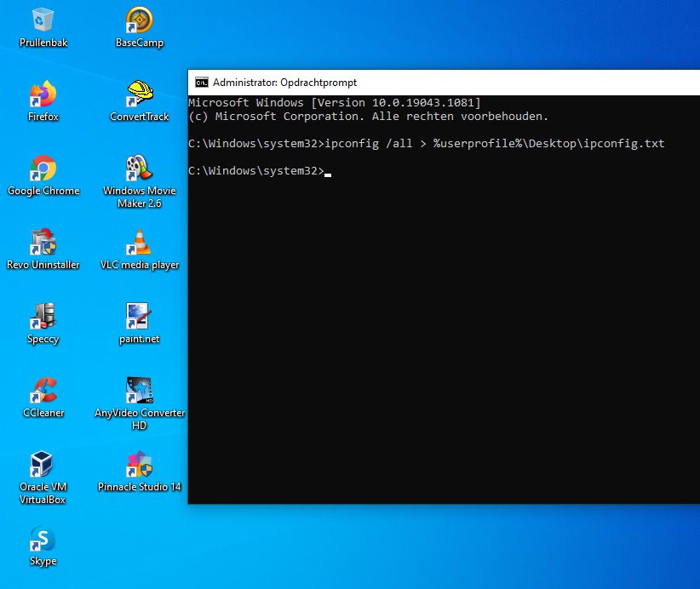
Task: Click the CCleaner shortcut icon
Action: tap(43, 391)
